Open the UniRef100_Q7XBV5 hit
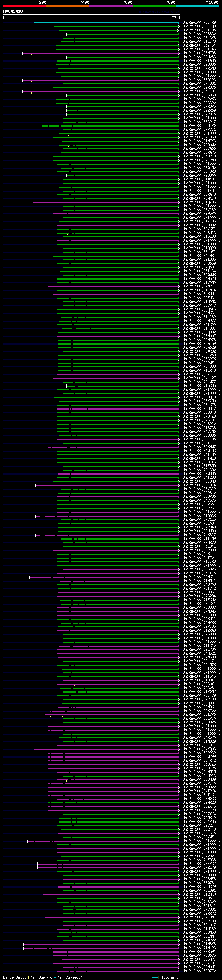Viewport: 222px width, 980px height. click(199, 106)
